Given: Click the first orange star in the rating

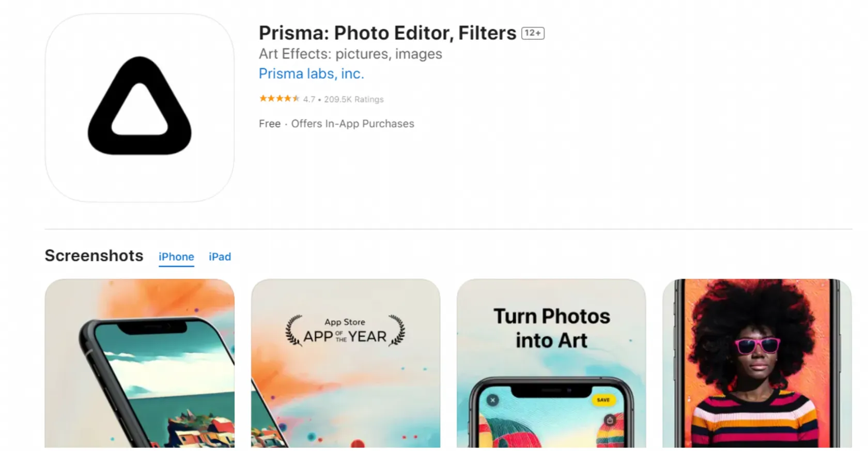Looking at the screenshot, I should 263,98.
